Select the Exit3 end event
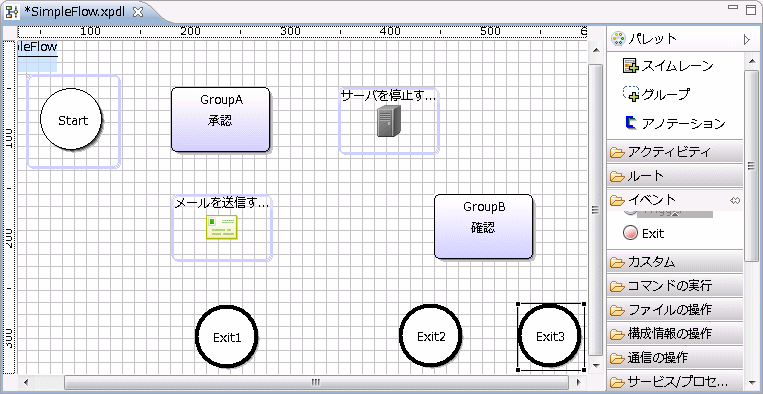 pos(550,337)
